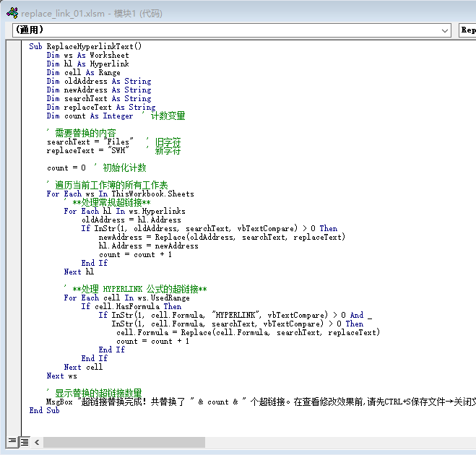This screenshot has height=455, width=476.
Task: Click the line 'End Sub'
Action: click(x=44, y=410)
